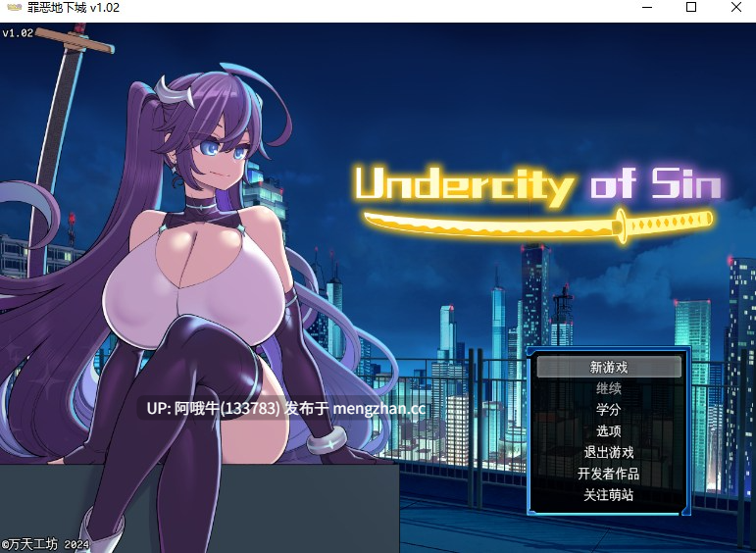Open the 选项 options menu
Screen dimensions: 756x553
tap(609, 431)
